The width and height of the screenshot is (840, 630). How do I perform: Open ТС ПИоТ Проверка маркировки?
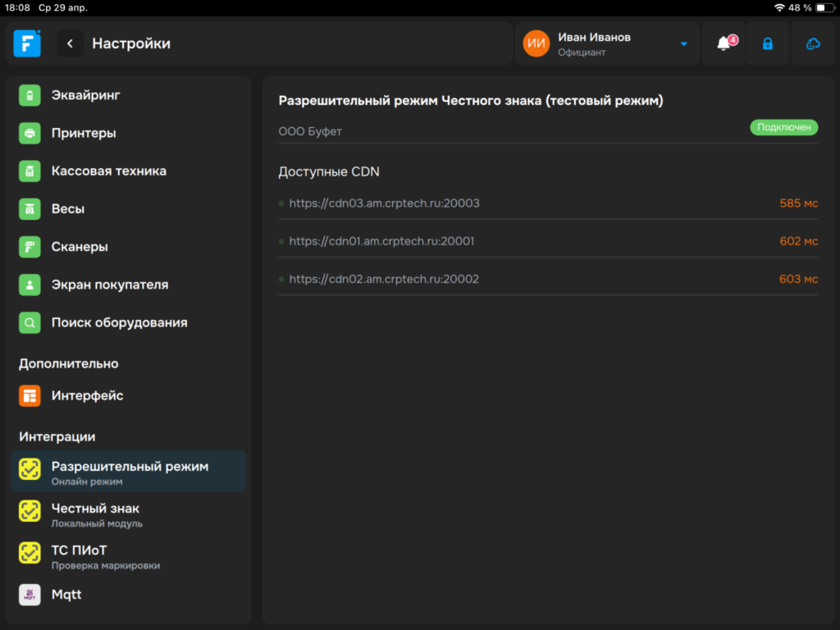coord(128,555)
